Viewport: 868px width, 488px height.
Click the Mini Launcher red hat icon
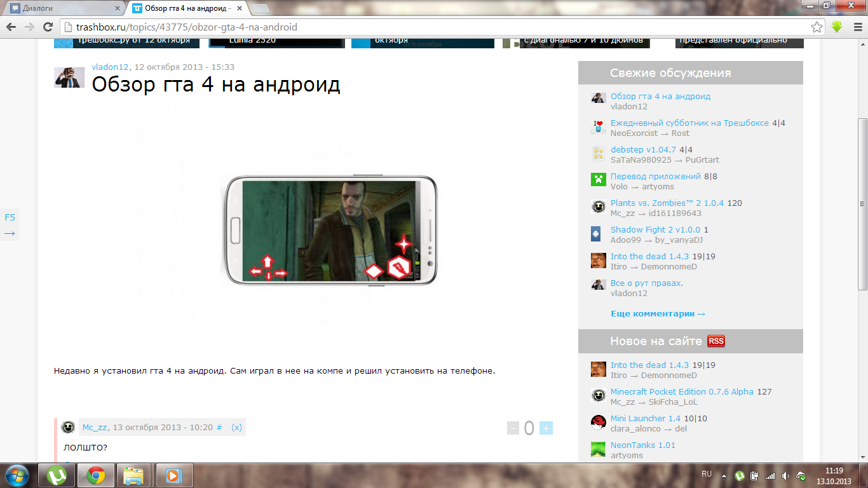click(598, 423)
